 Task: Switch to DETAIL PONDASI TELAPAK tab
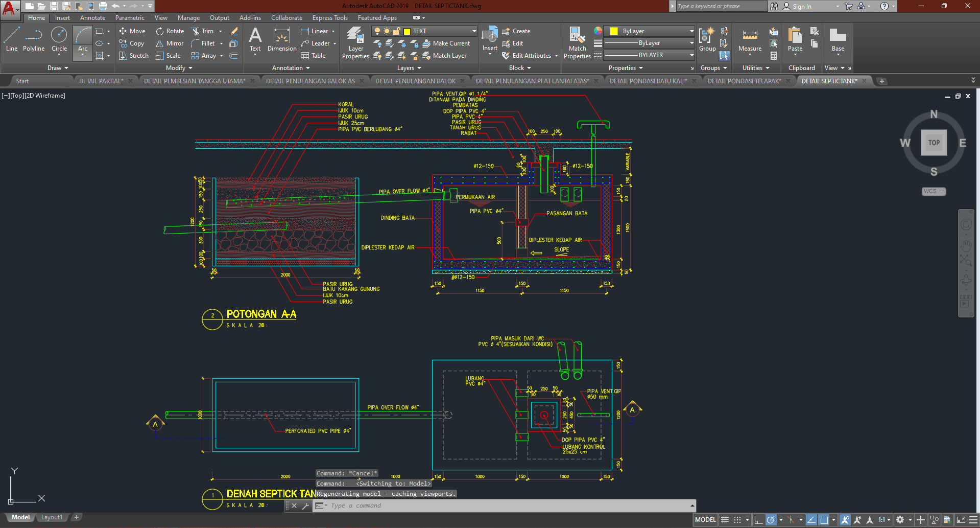744,81
